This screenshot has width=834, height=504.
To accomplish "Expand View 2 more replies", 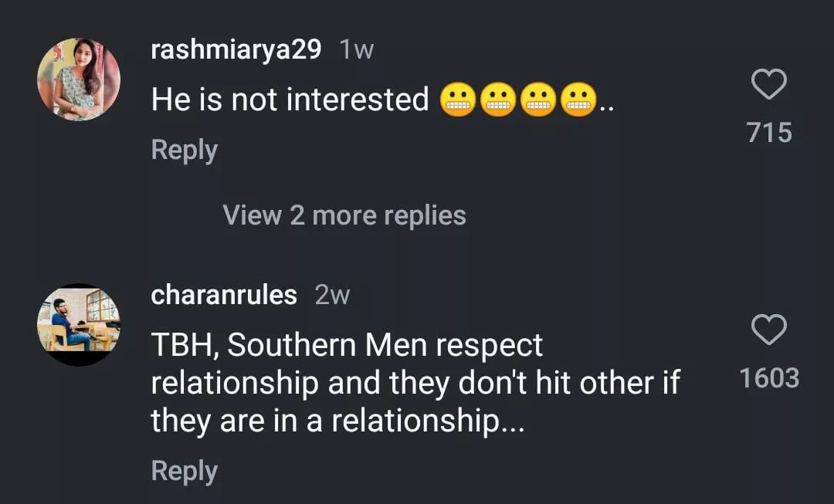I will [344, 215].
